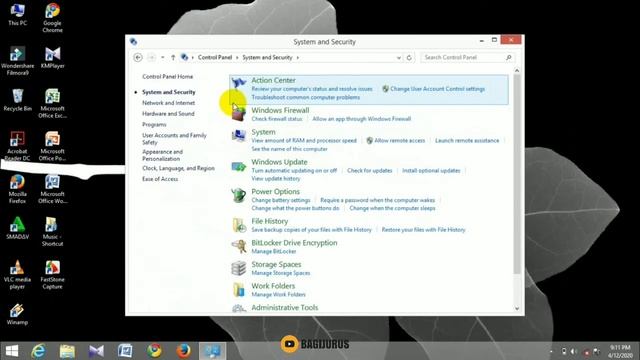The image size is (640, 360).
Task: Select FastStone Capture desktop icon
Action: click(x=52, y=275)
